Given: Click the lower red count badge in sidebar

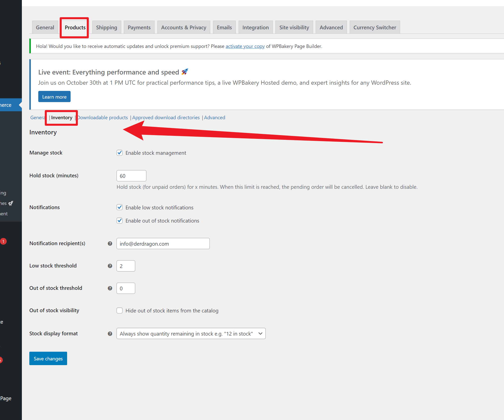Looking at the screenshot, I should coord(1,360).
